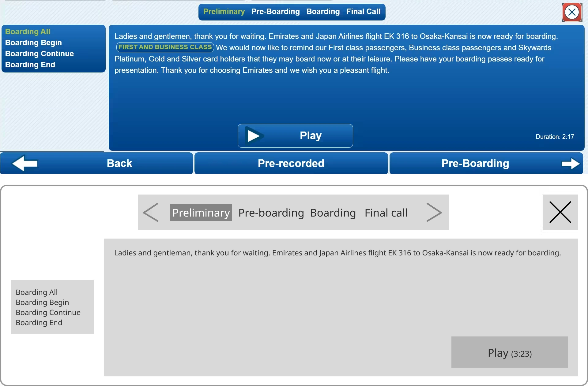Click FIRST AND BUSINESS CLASS label tag
Screen dimensions: 588x386
pos(165,47)
